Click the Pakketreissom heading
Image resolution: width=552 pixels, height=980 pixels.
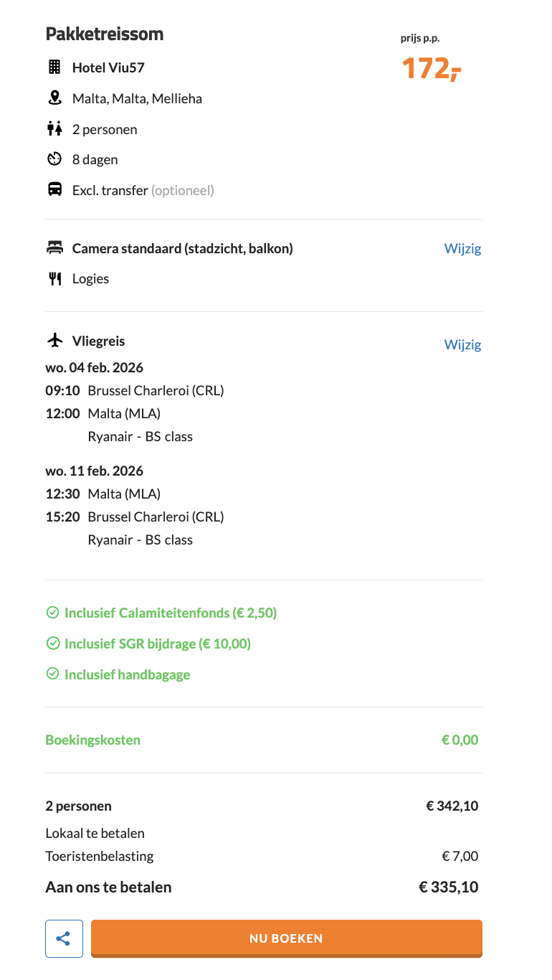click(x=104, y=33)
